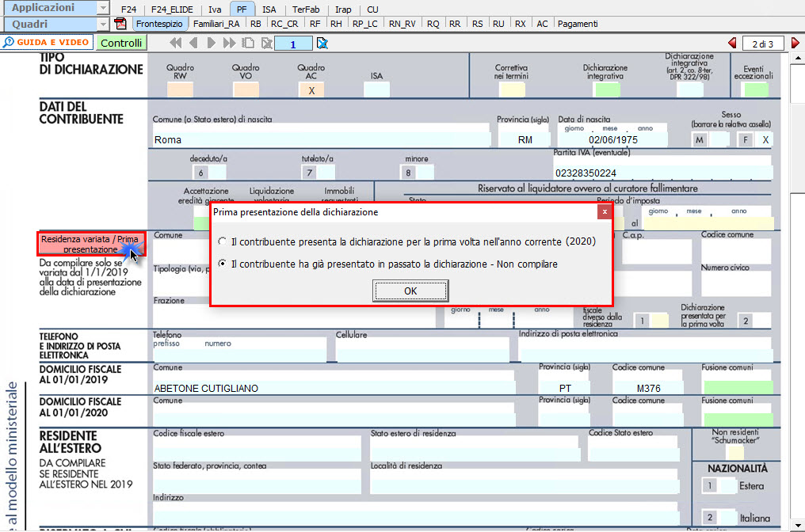This screenshot has height=532, width=805.
Task: Open the PDF export icon
Action: [x=120, y=24]
